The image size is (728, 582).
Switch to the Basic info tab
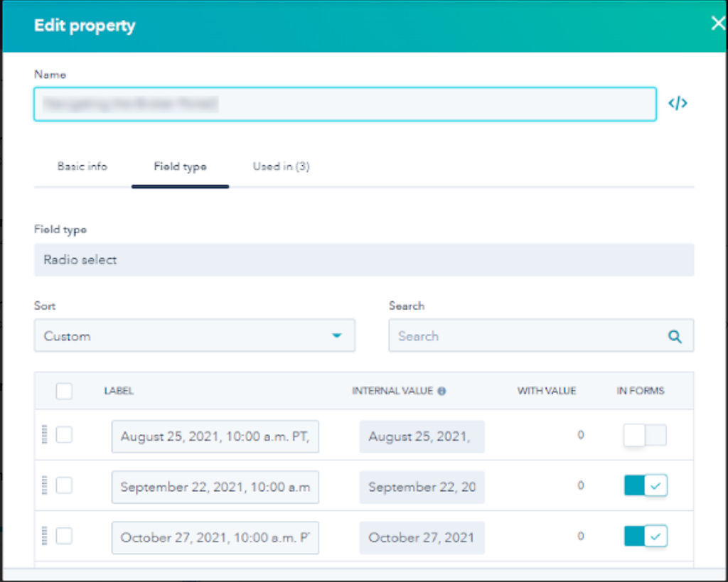82,166
